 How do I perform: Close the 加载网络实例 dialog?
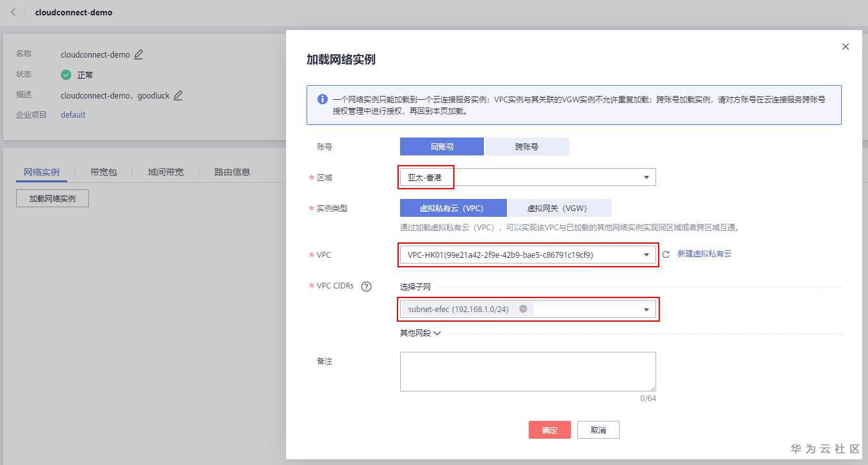tap(846, 47)
